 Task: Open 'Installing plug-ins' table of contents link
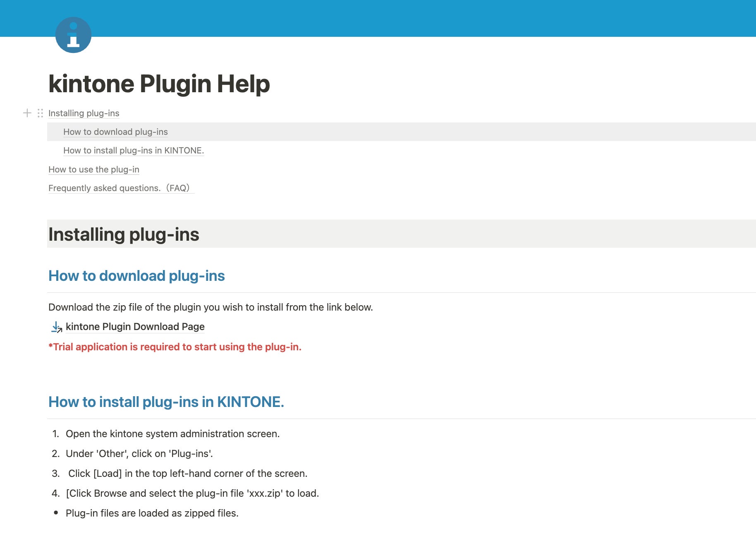[x=84, y=113]
